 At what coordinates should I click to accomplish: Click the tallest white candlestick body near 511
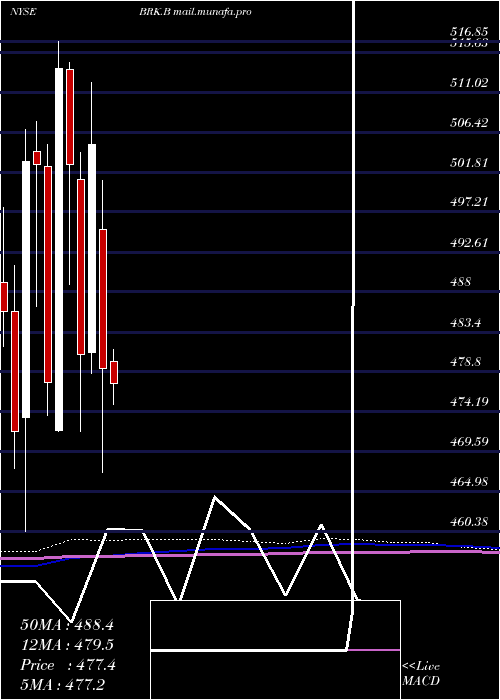(x=59, y=250)
